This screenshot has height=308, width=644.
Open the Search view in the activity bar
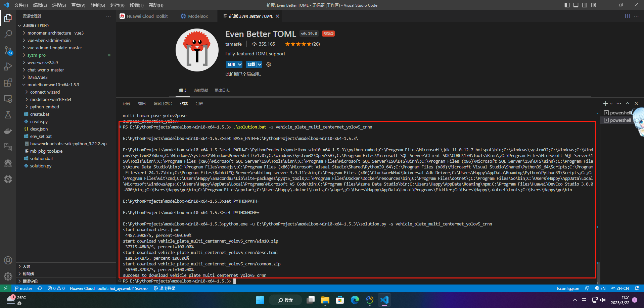(x=8, y=34)
